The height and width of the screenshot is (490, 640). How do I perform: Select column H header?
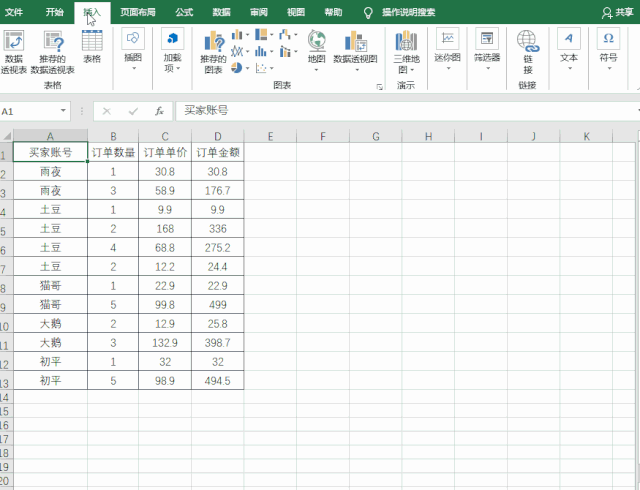coord(428,136)
